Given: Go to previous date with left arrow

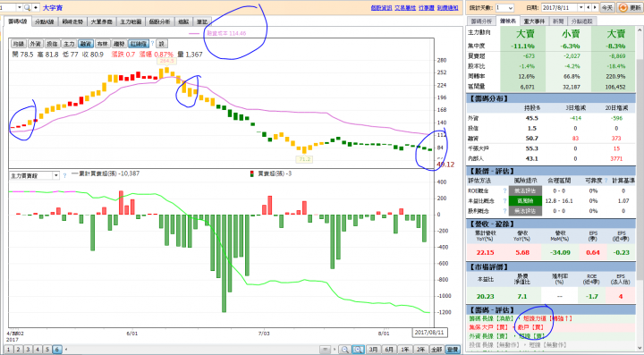Looking at the screenshot, I should pos(589,8).
